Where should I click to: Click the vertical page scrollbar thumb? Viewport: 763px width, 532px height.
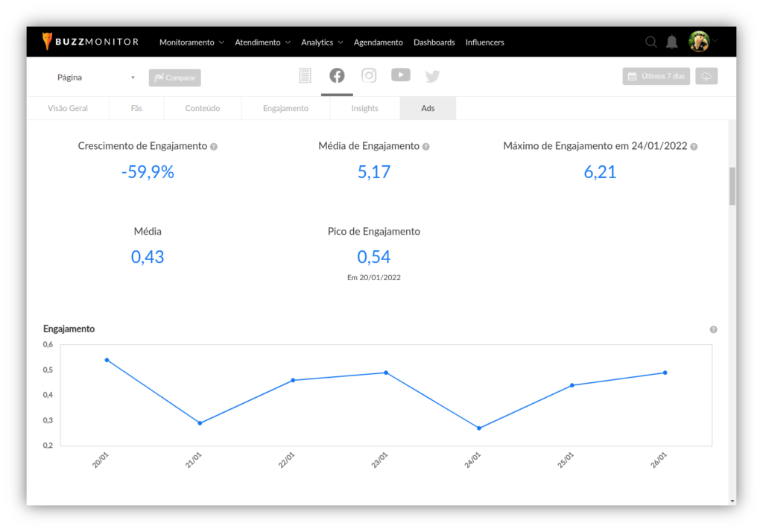(732, 186)
